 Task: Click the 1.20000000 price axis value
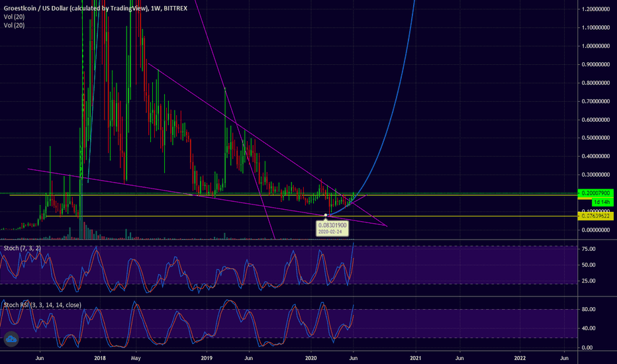(596, 9)
